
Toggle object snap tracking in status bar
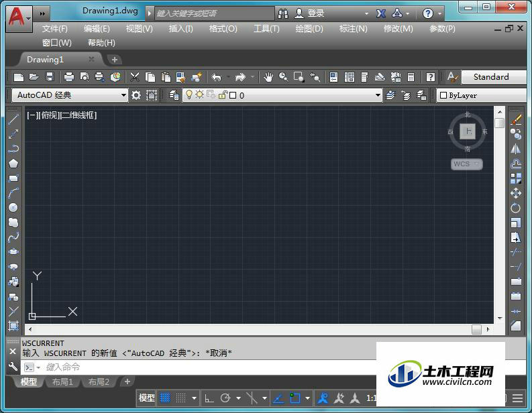coord(278,398)
